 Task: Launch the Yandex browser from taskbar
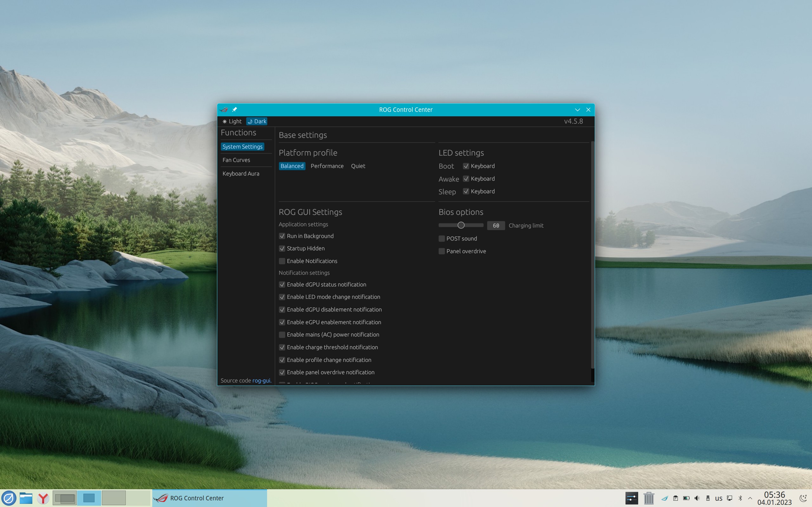tap(43, 498)
